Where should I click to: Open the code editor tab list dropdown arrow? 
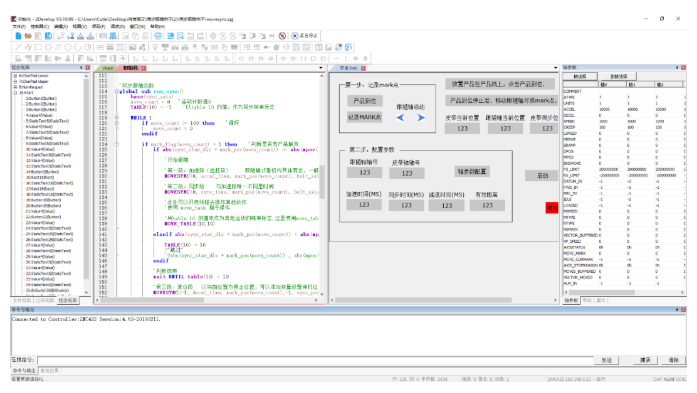click(321, 68)
